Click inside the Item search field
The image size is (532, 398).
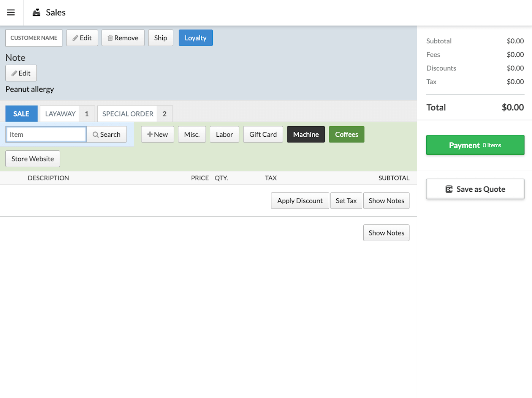pyautogui.click(x=46, y=134)
